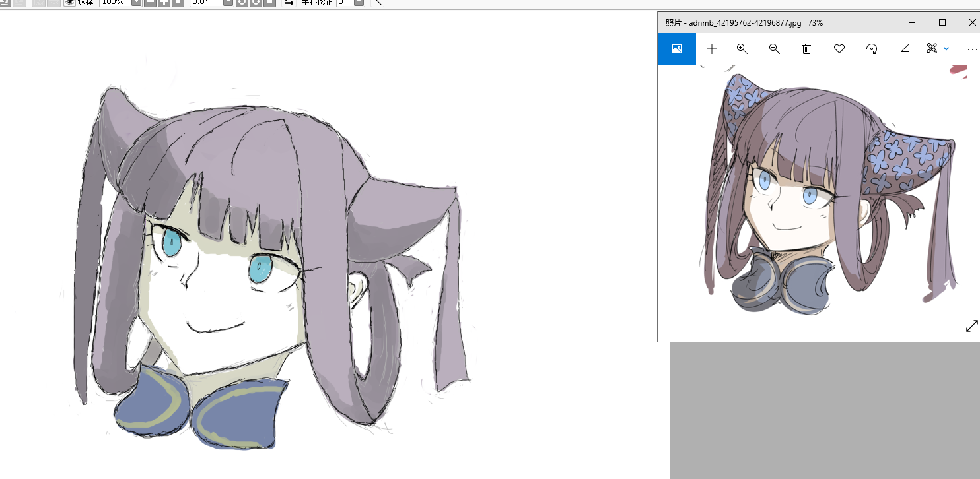Click the Photos title adnmb_42195762-42196877.jpg
Screen dimensions: 980x479
tap(745, 23)
